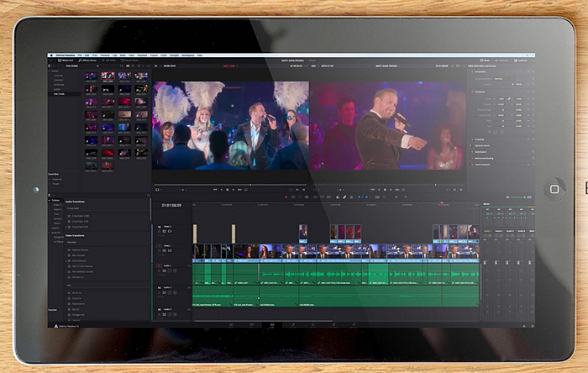Select Cross Dissolve video transition
Viewport: 588px width, 373px height.
[x=77, y=260]
